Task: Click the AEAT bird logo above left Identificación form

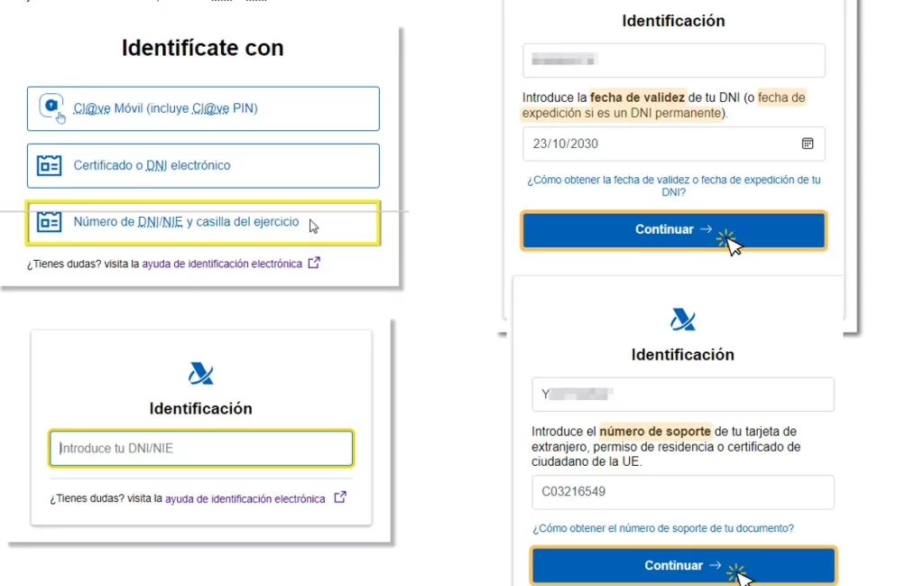Action: pos(200,373)
